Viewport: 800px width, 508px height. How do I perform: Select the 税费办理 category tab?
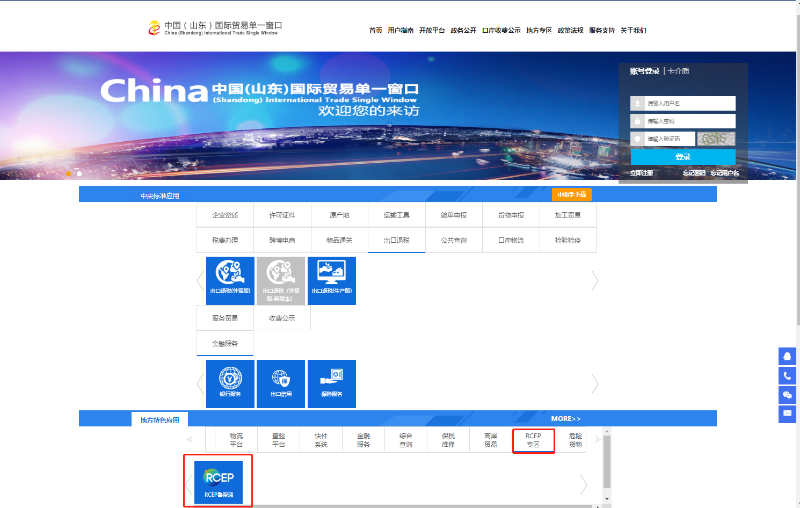[225, 240]
